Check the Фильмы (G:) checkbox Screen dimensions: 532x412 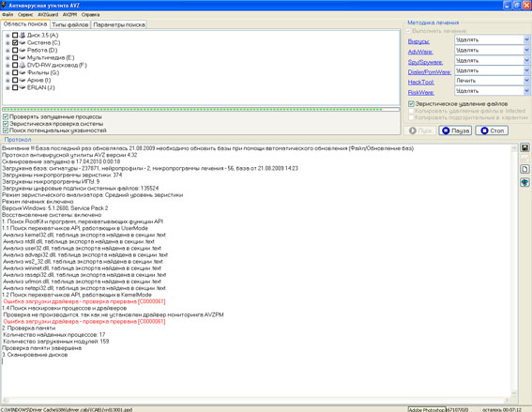[x=15, y=72]
